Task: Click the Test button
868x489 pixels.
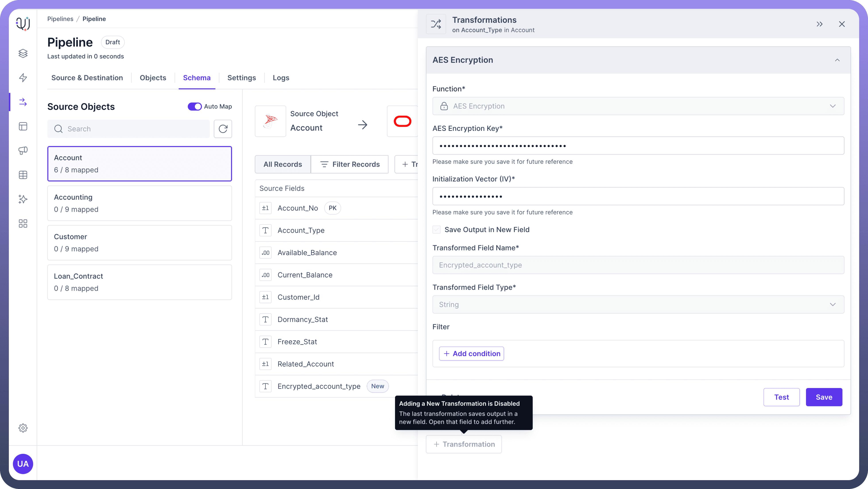Action: (781, 397)
